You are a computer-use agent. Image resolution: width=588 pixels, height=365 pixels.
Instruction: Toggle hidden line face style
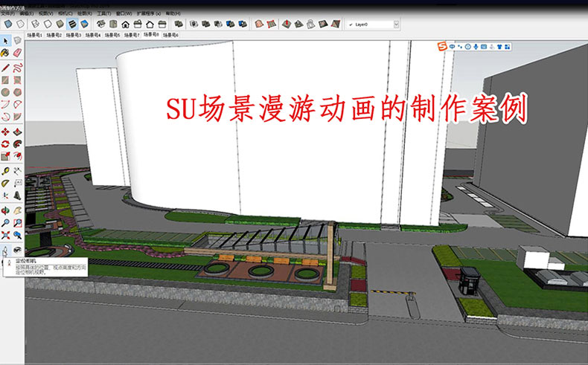[x=45, y=25]
